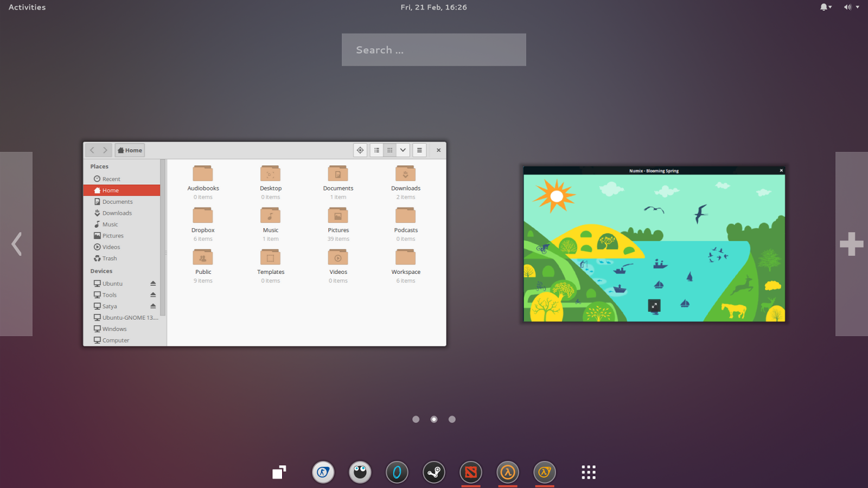The image size is (868, 488).
Task: Click the back navigation arrow
Action: click(x=92, y=150)
